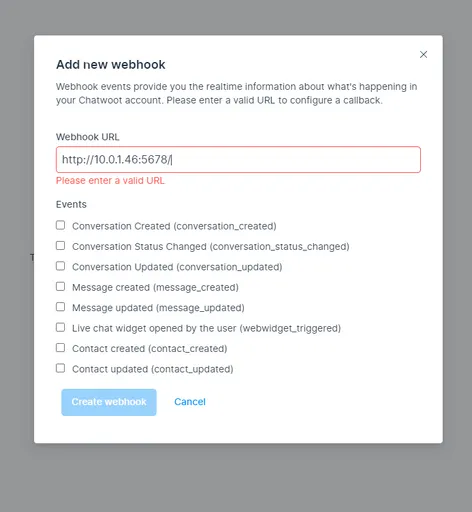
Task: Click the 'Conversation Updated (conversation_updated)' label text
Action: point(177,267)
